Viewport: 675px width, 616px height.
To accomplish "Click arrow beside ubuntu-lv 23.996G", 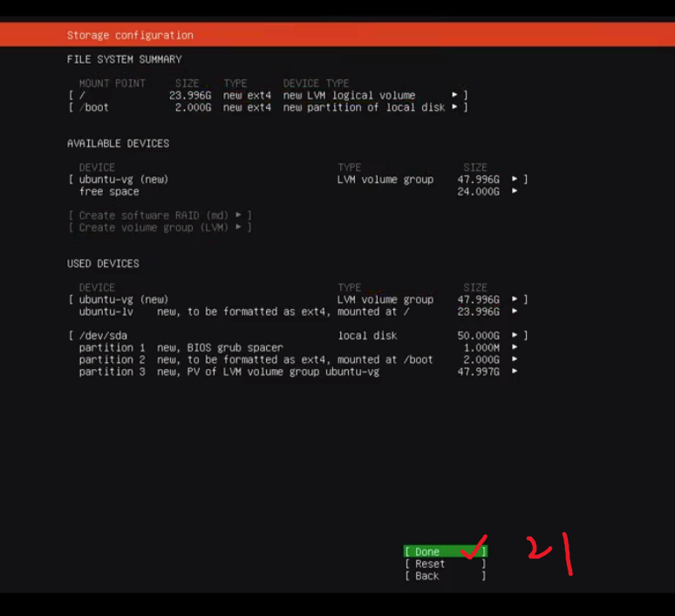I will coord(515,311).
